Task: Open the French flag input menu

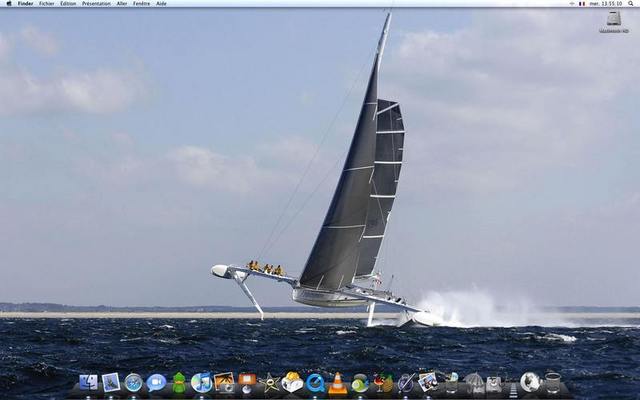Action: 582,4
